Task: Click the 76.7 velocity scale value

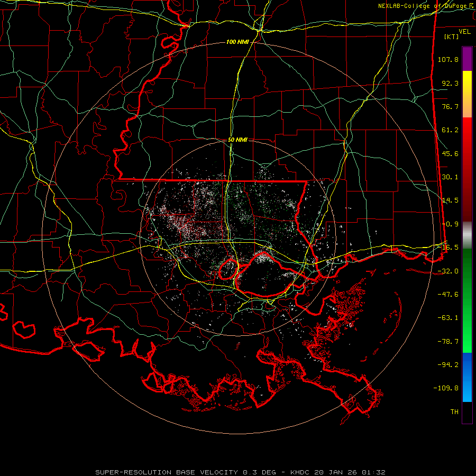Action: [450, 106]
